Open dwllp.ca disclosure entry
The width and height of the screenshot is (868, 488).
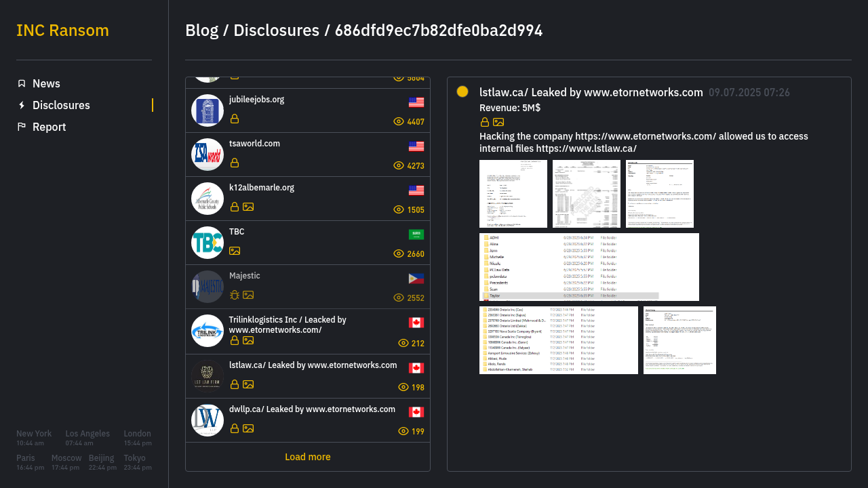[308, 420]
